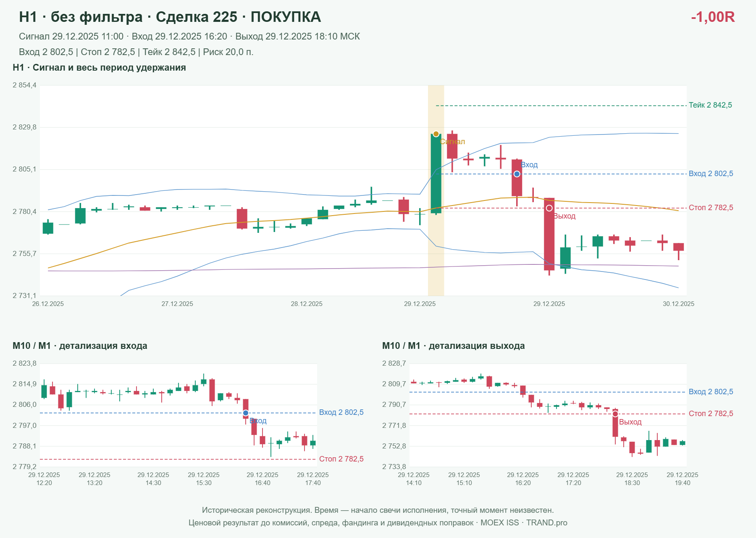Image resolution: width=756 pixels, height=538 pixels.
Task: Click the exit chart y-axis value 2 790,7
Action: point(394,405)
